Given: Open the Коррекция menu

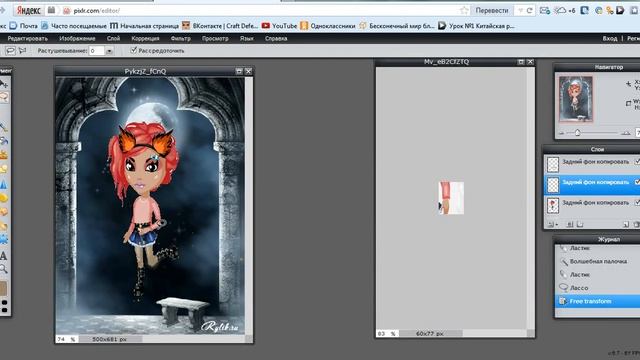Looking at the screenshot, I should pyautogui.click(x=145, y=39).
